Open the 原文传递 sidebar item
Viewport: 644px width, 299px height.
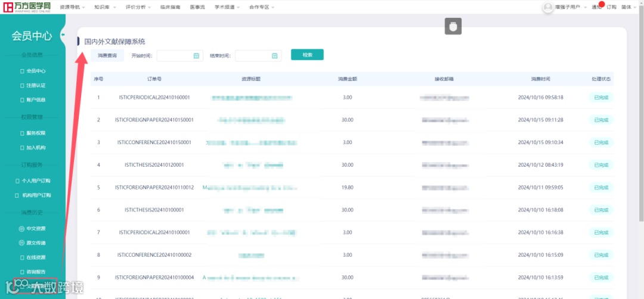tap(32, 243)
